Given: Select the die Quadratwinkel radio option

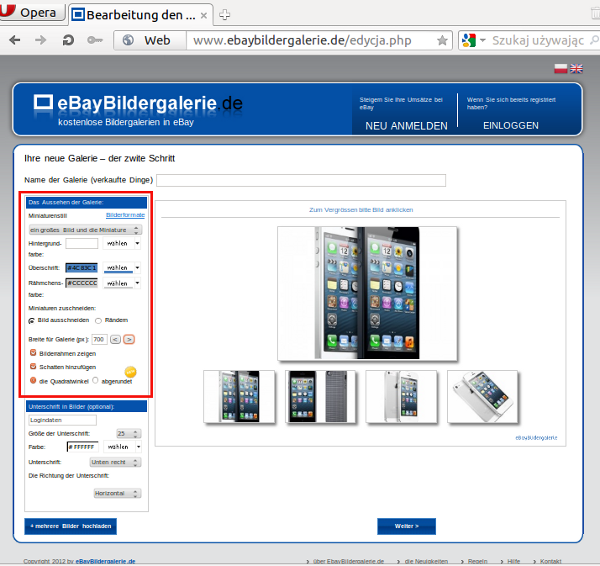Looking at the screenshot, I should [x=33, y=380].
